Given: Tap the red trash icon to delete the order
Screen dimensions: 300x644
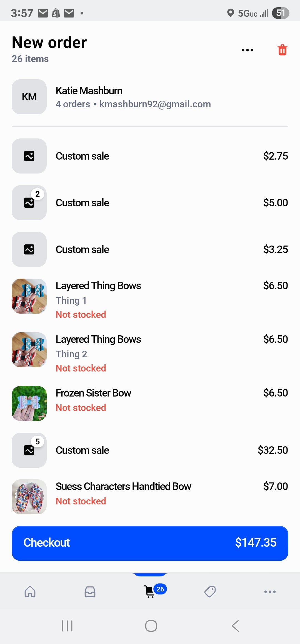Looking at the screenshot, I should pos(282,50).
